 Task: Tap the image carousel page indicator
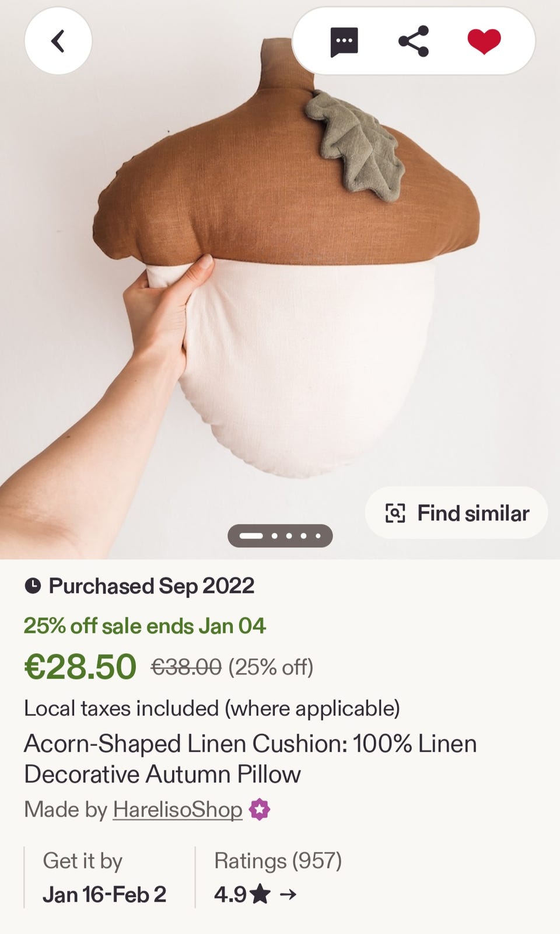(280, 536)
